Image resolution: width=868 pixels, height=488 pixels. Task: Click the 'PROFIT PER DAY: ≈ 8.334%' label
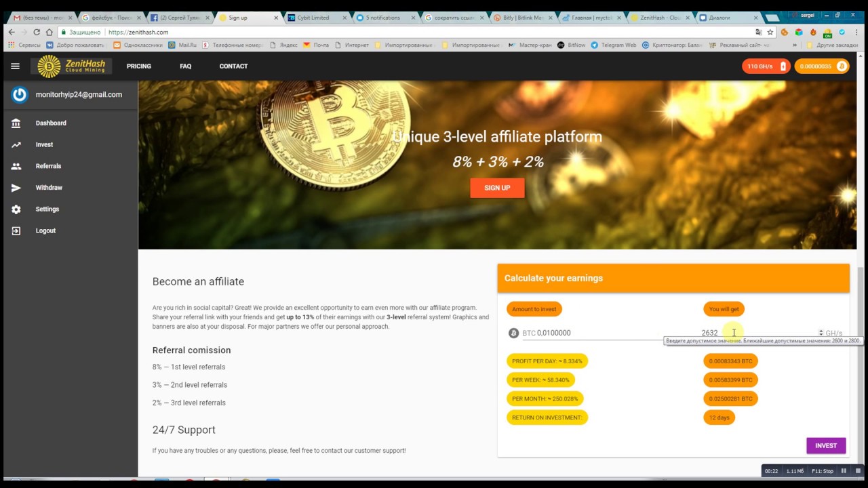[547, 361]
